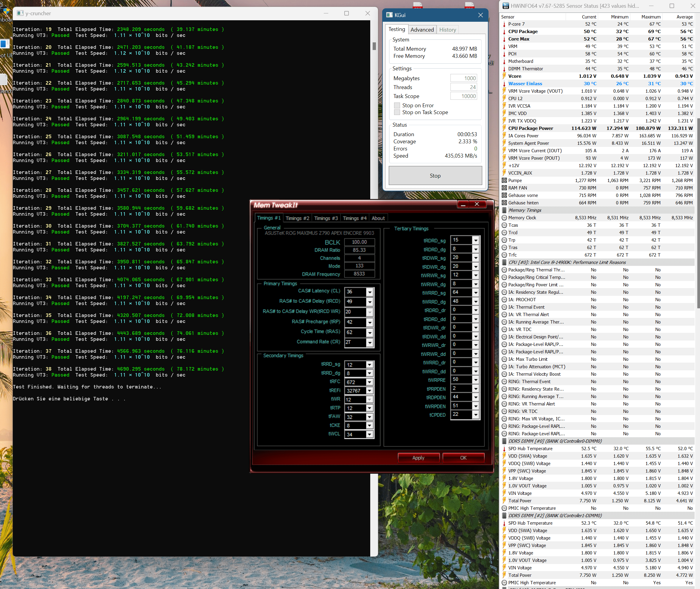Click the Memory Clock sensor circle icon

click(x=504, y=218)
